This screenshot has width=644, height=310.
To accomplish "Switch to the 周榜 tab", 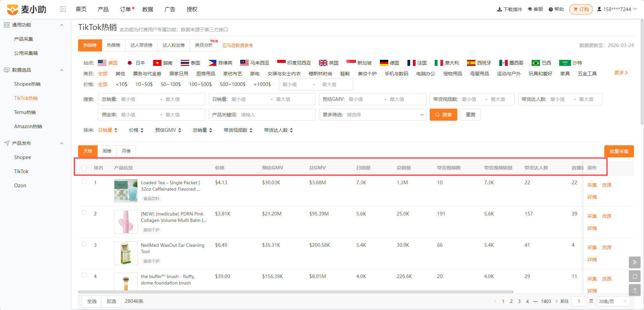I will pos(107,151).
